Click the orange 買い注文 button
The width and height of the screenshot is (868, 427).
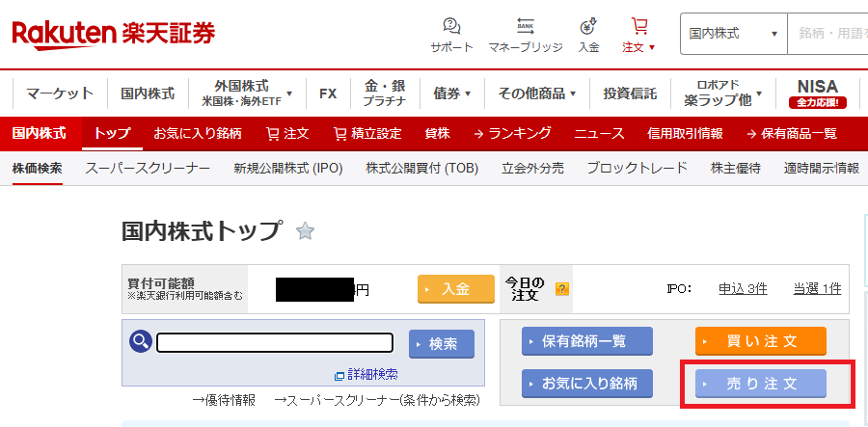pos(760,341)
